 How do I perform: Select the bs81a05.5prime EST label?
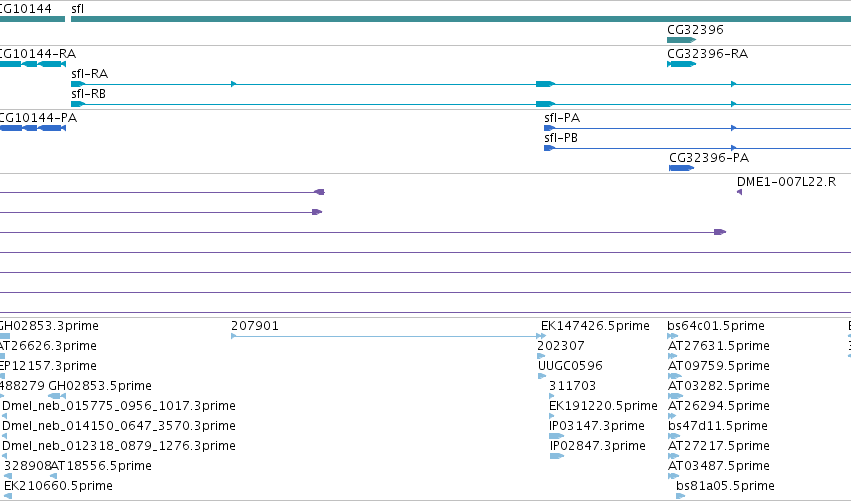725,486
